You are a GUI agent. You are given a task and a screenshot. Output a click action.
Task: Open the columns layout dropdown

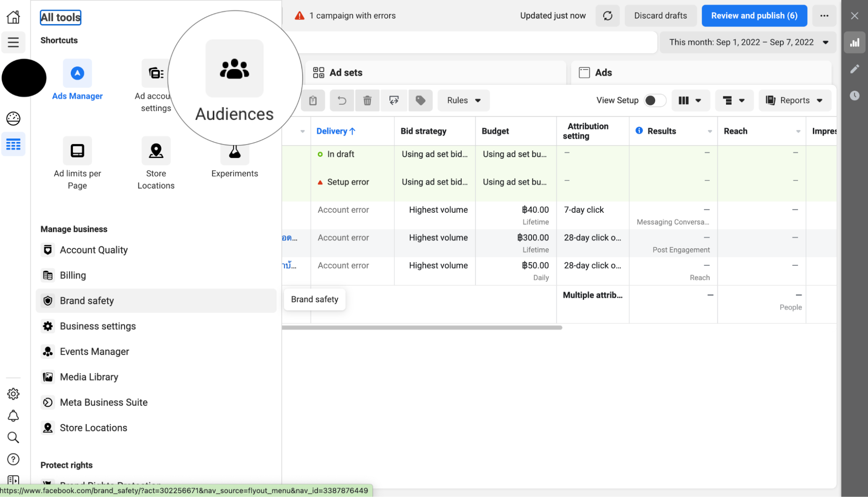point(690,101)
